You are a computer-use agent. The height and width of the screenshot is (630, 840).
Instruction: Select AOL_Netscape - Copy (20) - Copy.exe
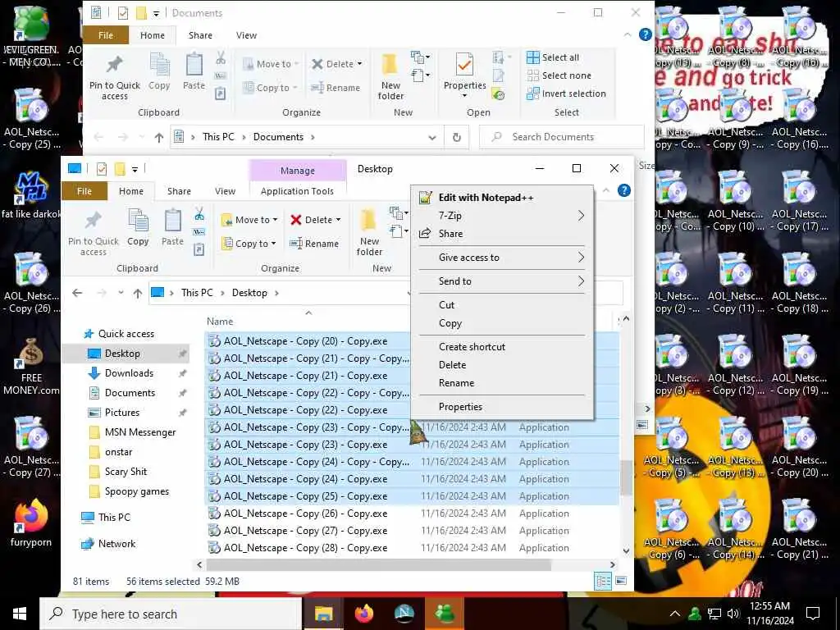(x=308, y=341)
